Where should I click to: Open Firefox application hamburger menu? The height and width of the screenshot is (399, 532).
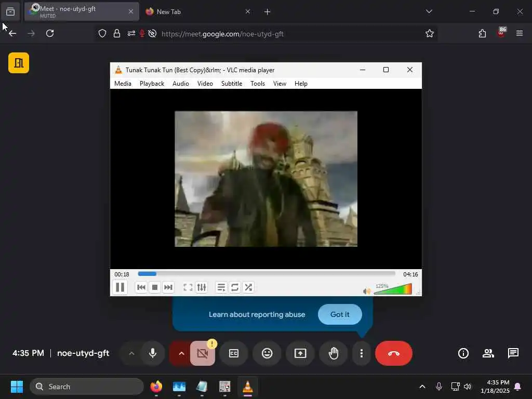(x=520, y=33)
